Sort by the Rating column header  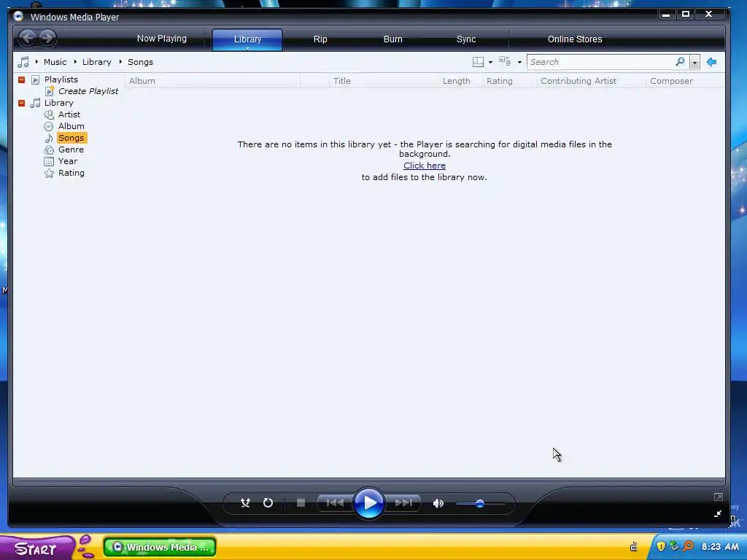[509, 81]
